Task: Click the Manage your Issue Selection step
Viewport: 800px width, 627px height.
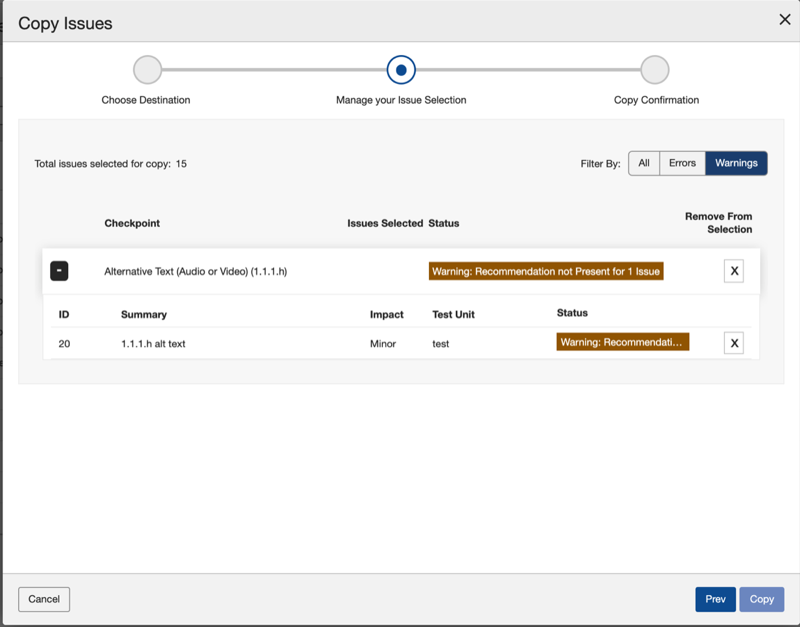Action: [401, 70]
